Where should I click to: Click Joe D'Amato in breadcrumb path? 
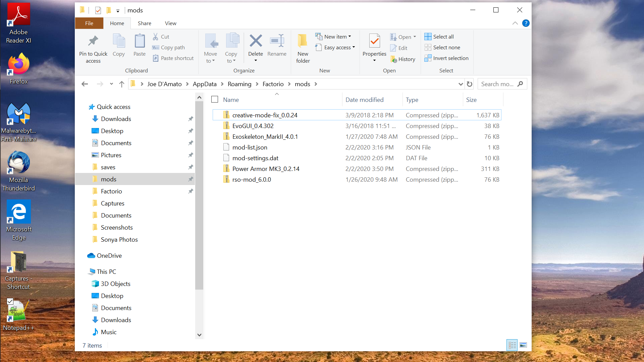[164, 84]
